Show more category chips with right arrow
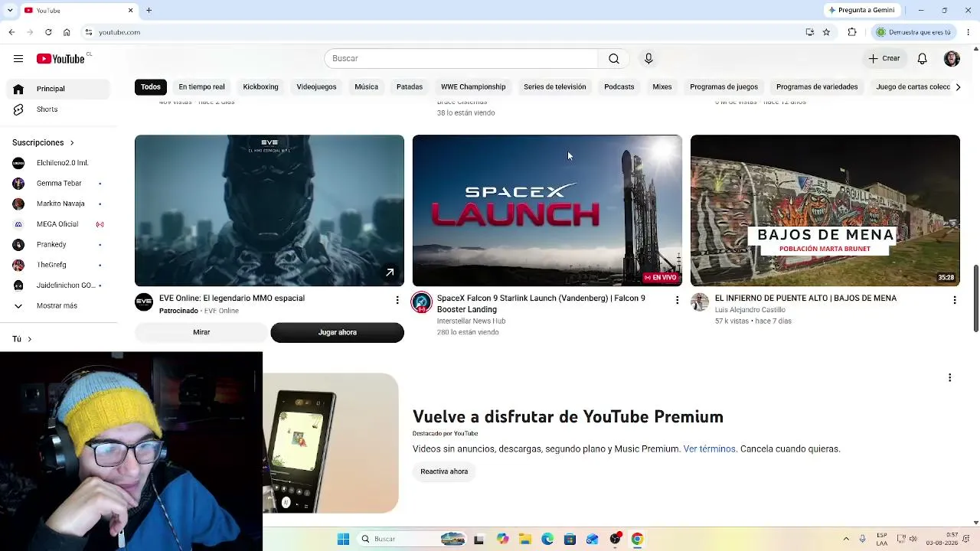The width and height of the screenshot is (980, 551). coord(958,87)
